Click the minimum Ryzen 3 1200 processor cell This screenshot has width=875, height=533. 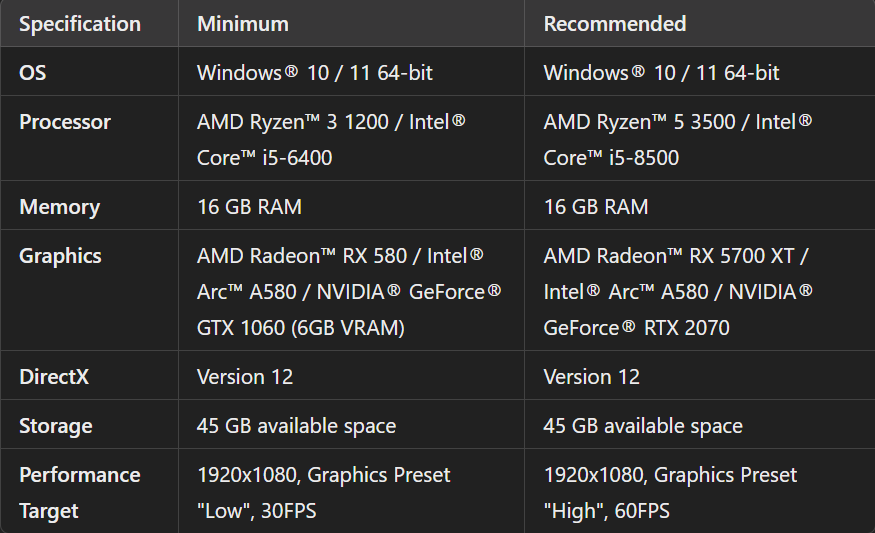(x=331, y=140)
